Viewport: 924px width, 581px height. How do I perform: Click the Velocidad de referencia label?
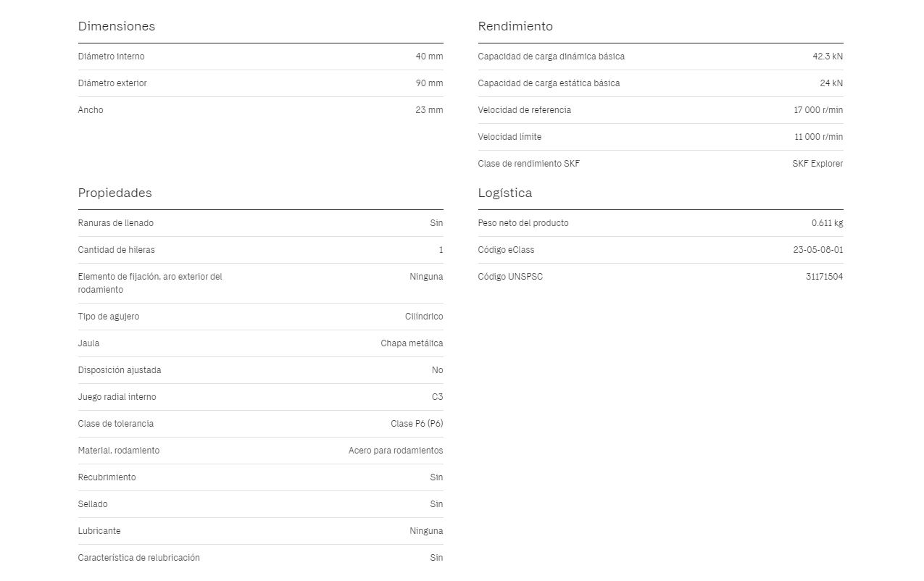pos(524,110)
